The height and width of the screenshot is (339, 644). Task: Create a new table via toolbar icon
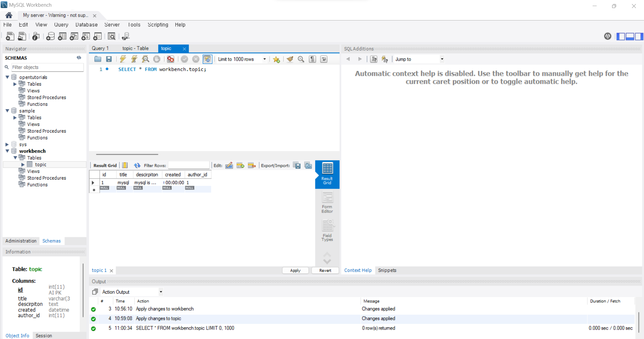point(62,36)
